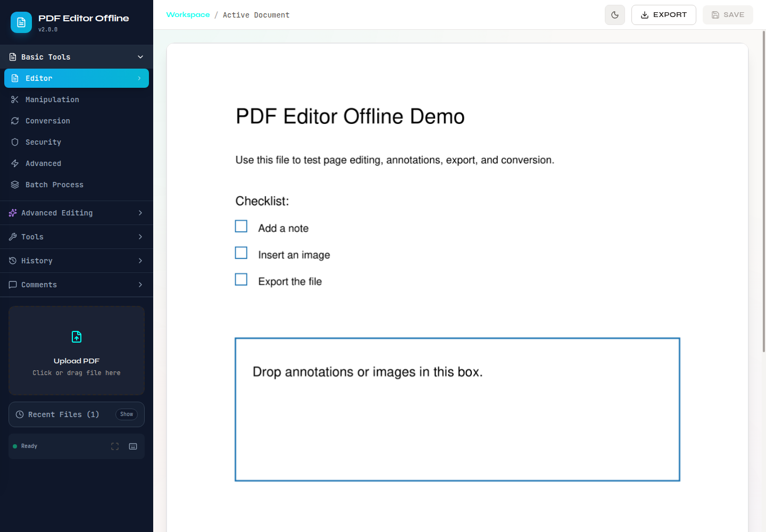Screen dimensions: 766x532
Task: Click the 'Active Document' breadcrumb text
Action: 256,15
